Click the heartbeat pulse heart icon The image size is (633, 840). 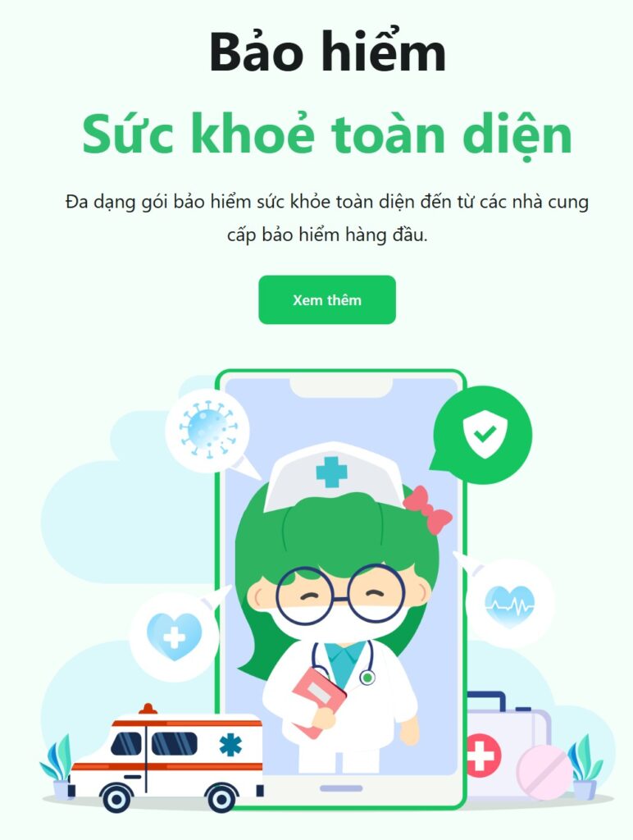click(510, 606)
